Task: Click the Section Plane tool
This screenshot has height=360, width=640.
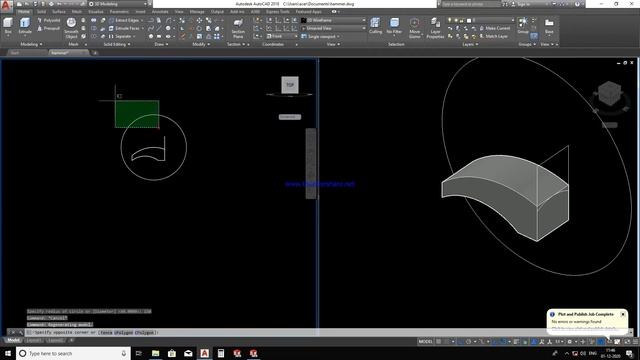Action: point(238,28)
